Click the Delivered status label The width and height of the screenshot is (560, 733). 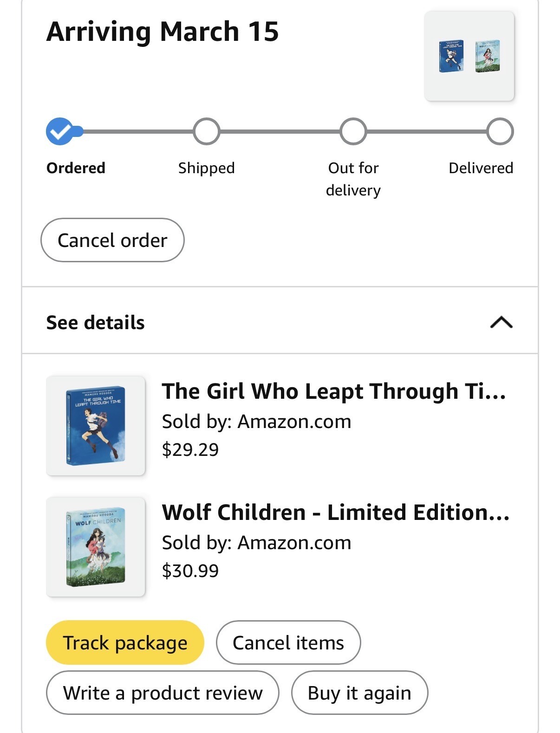point(481,168)
